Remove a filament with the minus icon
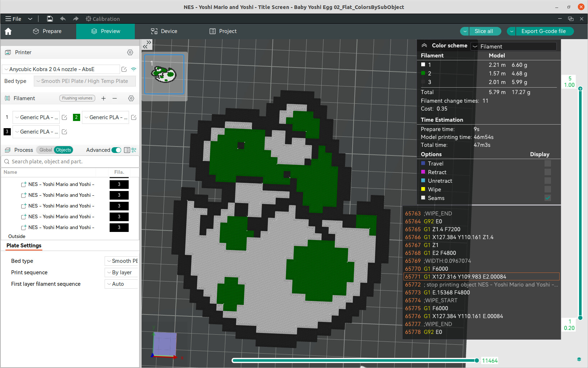This screenshot has height=368, width=588. [115, 98]
